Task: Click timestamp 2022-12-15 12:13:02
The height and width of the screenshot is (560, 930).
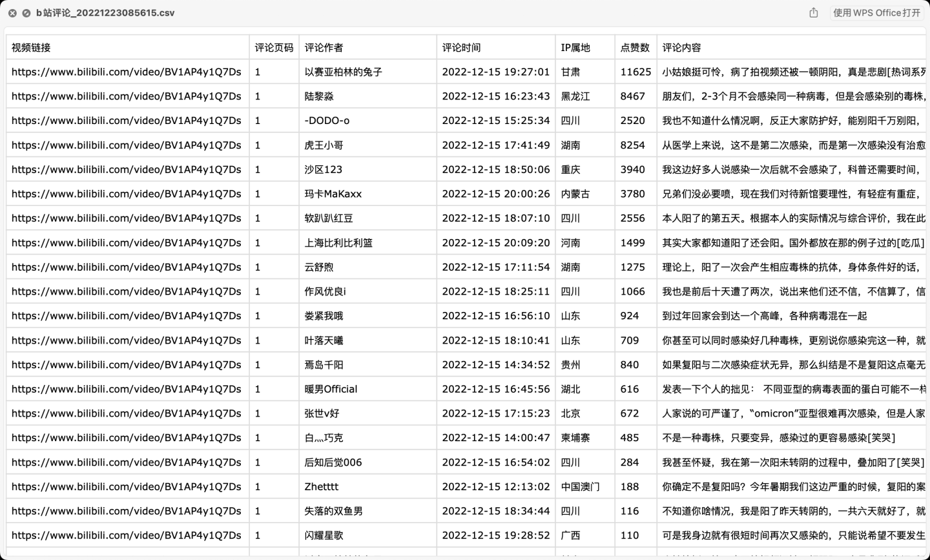Action: (x=496, y=486)
